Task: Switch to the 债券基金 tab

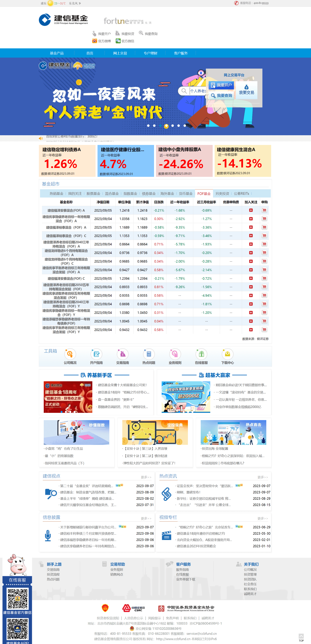Action: 149,193
